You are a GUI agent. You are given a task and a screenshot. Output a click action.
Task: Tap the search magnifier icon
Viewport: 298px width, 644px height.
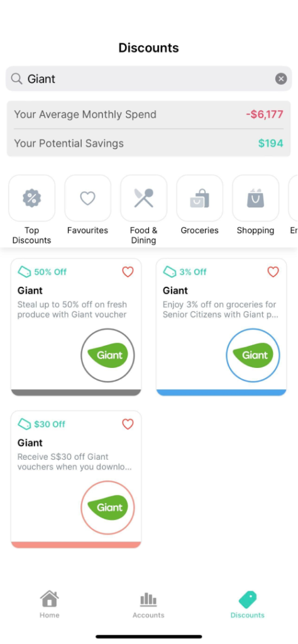click(16, 79)
